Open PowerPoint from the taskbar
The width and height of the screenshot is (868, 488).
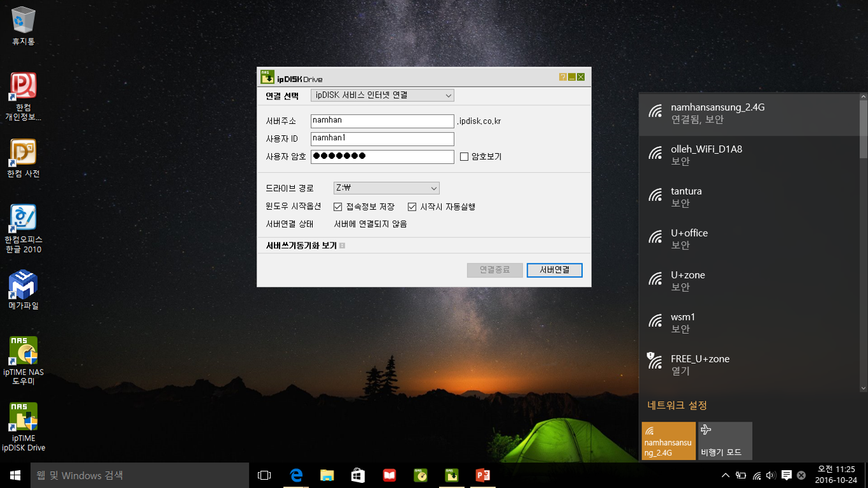pyautogui.click(x=483, y=475)
